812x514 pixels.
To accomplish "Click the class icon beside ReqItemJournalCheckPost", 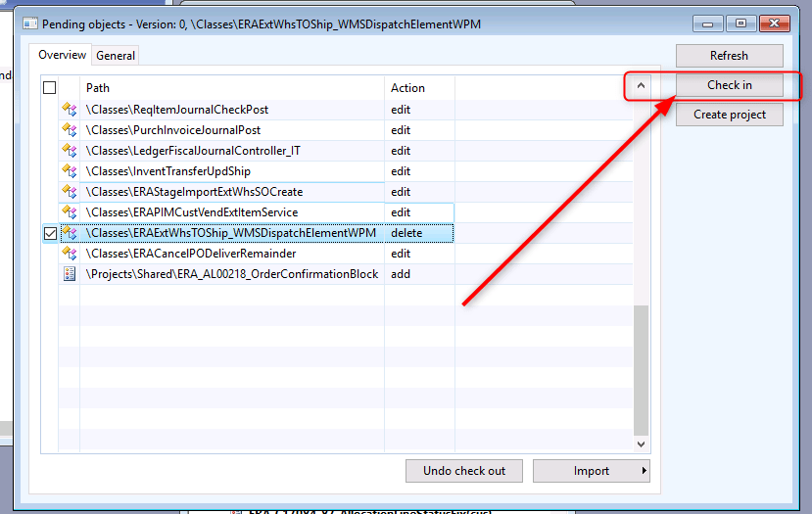I will 70,110.
